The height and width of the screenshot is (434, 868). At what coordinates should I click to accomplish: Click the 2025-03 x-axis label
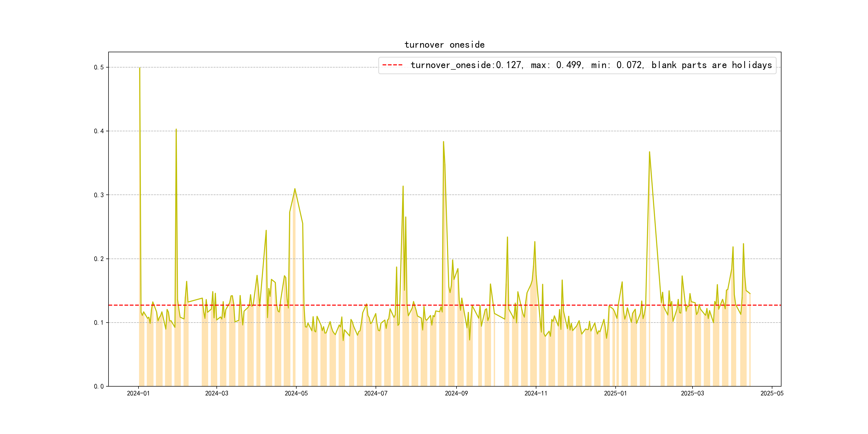tap(693, 393)
